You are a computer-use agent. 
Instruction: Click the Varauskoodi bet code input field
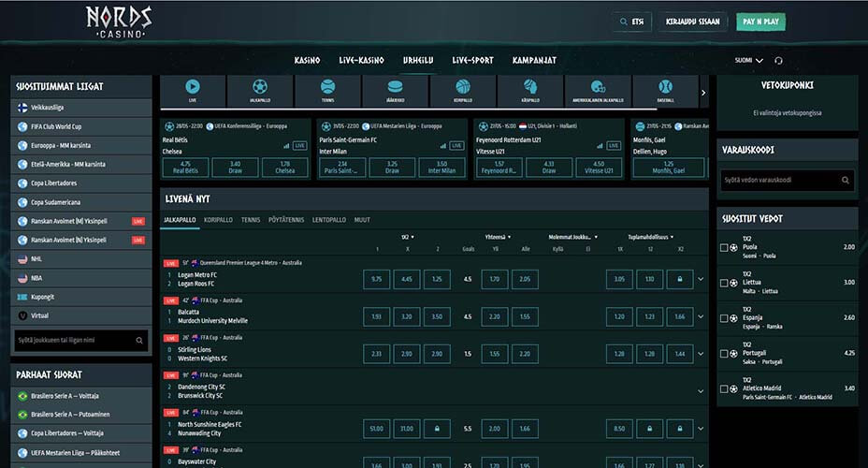[x=787, y=180]
